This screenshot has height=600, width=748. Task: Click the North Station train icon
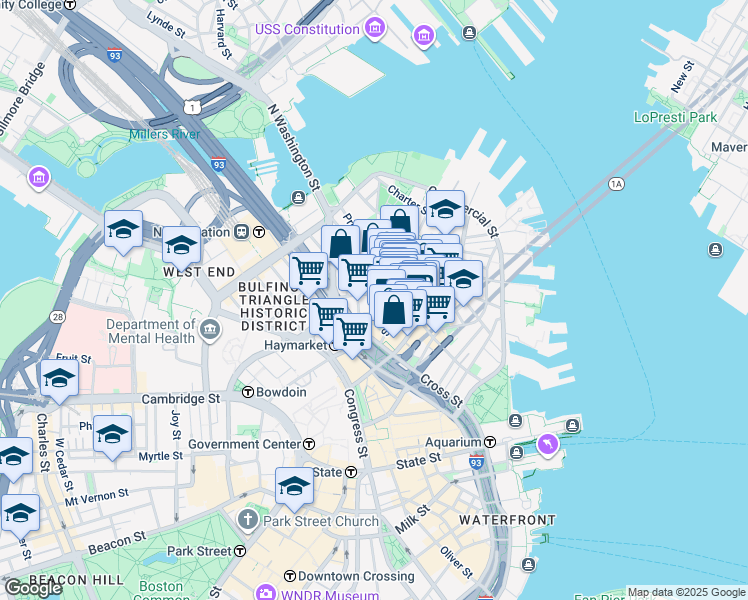click(x=242, y=232)
